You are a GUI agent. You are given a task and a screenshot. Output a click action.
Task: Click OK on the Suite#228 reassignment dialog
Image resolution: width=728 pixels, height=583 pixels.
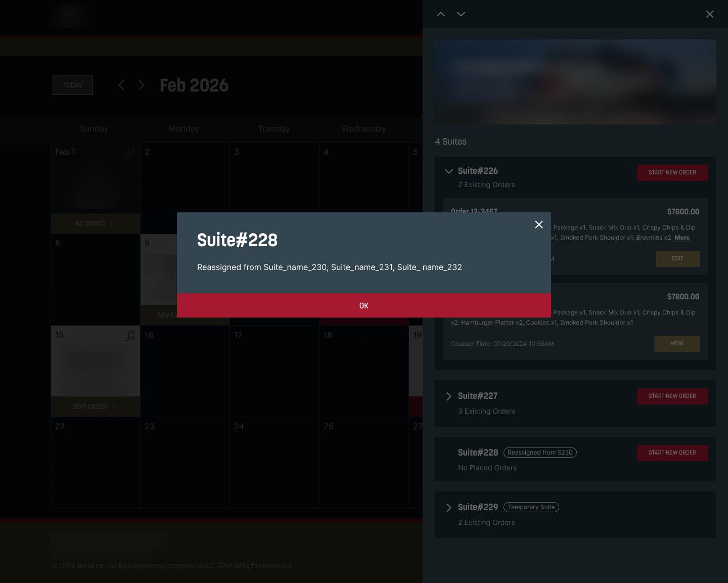coord(363,305)
